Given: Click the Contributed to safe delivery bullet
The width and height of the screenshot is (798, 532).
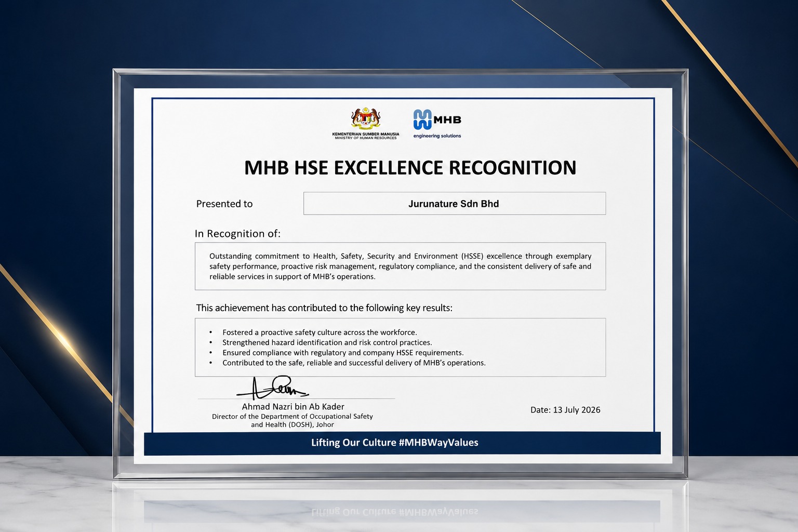Looking at the screenshot, I should [354, 363].
